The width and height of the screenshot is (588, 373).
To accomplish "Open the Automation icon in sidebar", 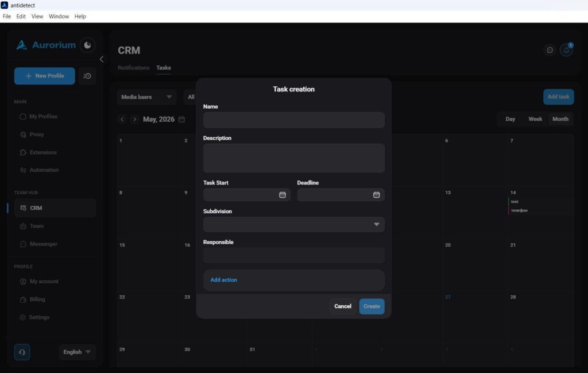I will click(x=23, y=170).
